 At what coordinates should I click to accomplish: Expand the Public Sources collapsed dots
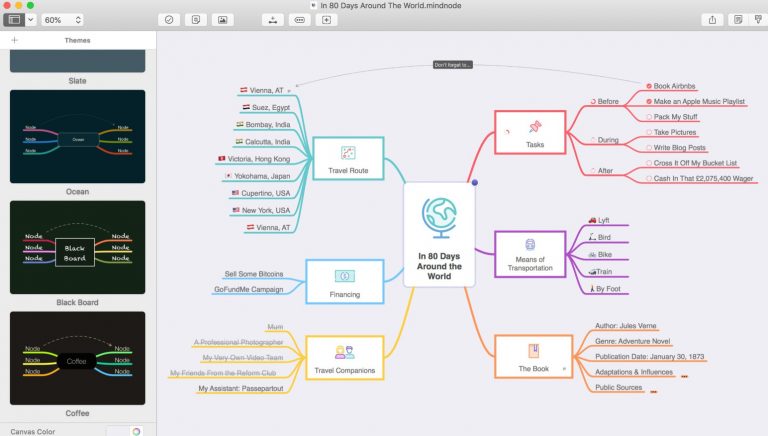click(653, 391)
